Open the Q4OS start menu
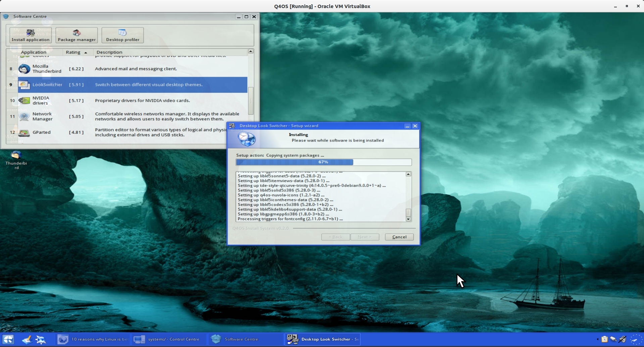Viewport: 644px width, 347px height. 8,339
